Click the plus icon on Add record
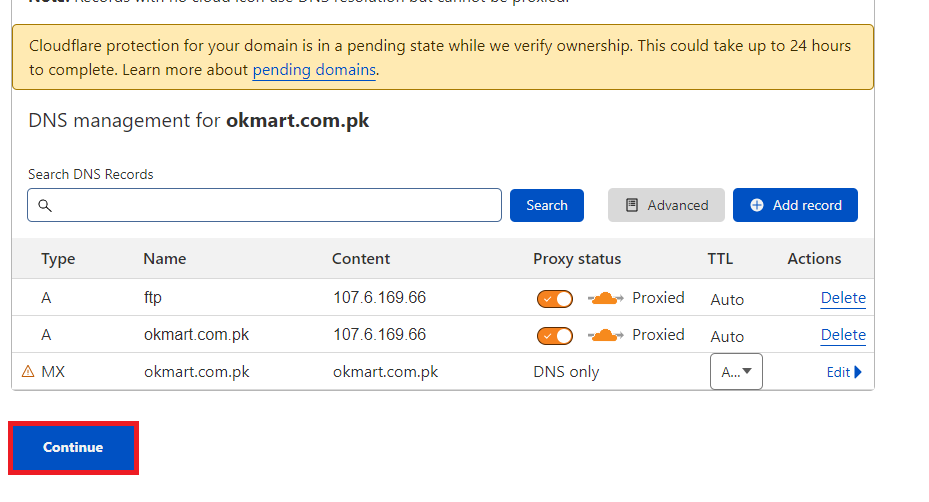The image size is (929, 502). [757, 205]
